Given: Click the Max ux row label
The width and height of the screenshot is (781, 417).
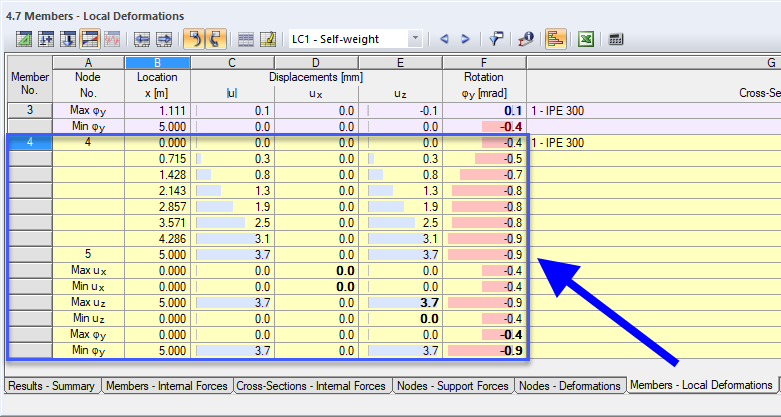Looking at the screenshot, I should point(88,271).
